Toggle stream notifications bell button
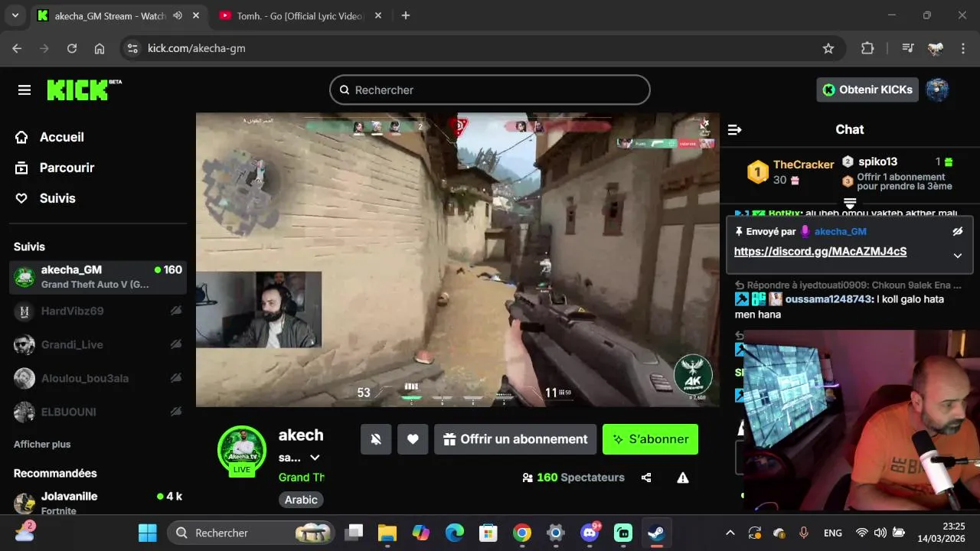The image size is (980, 551). click(x=376, y=439)
